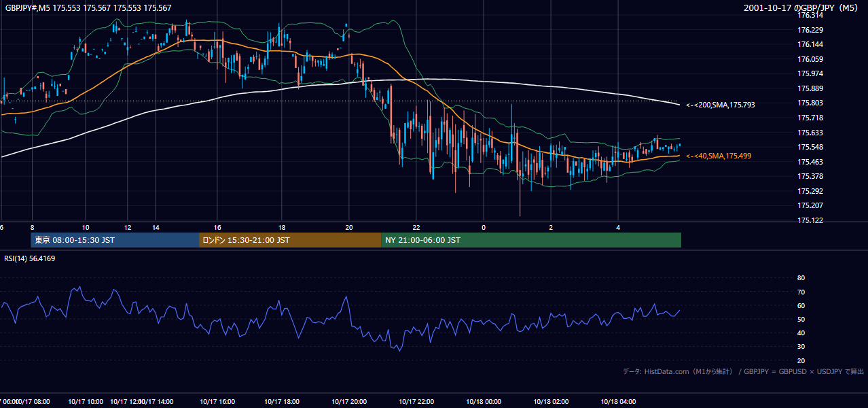Click price axis value 175.718

(810, 118)
